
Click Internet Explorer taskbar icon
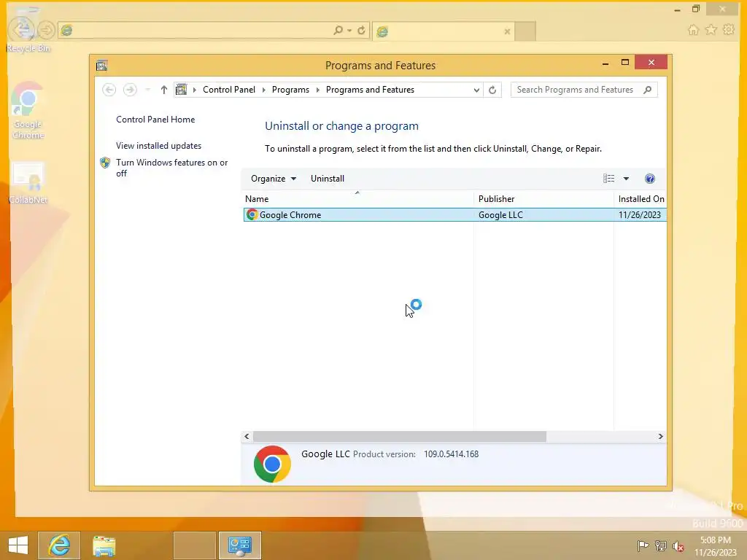(59, 545)
